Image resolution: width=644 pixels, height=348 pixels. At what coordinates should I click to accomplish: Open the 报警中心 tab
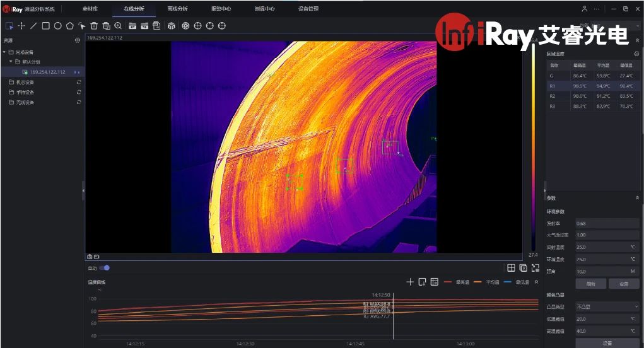[221, 9]
